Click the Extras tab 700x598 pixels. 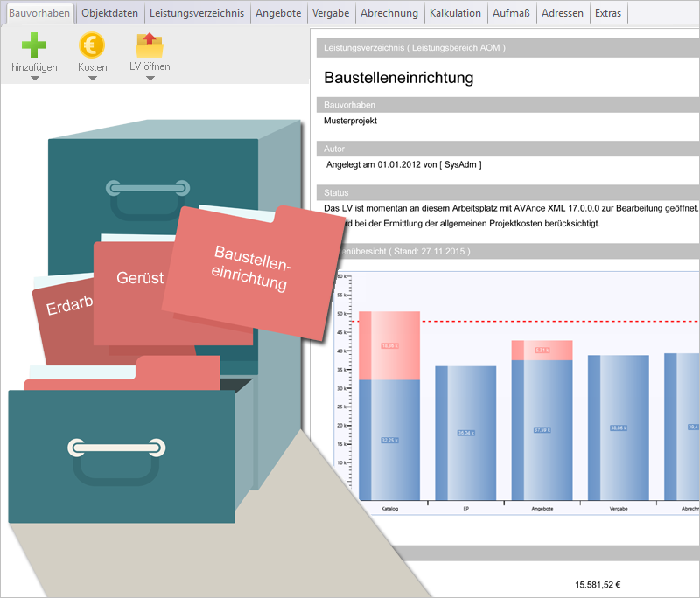coord(608,13)
